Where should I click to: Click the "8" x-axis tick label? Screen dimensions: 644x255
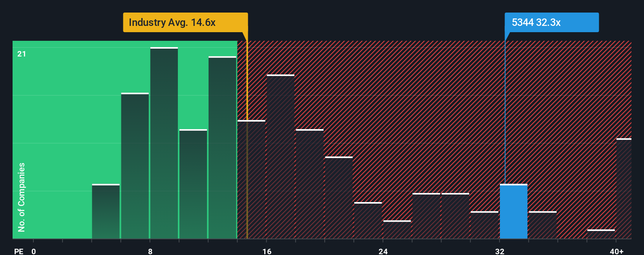pos(150,251)
